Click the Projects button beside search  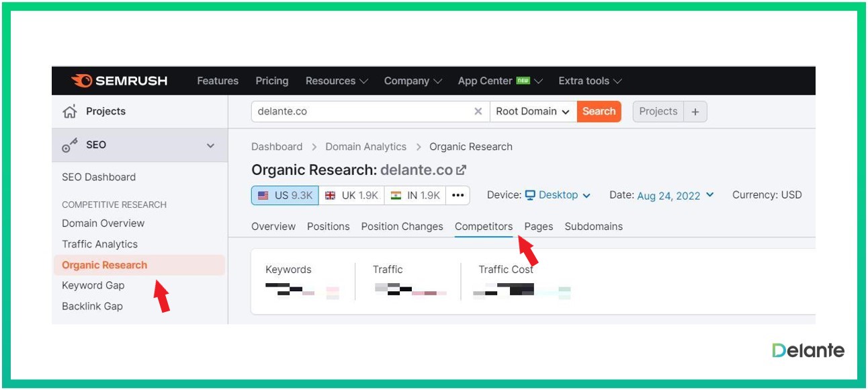pos(658,112)
